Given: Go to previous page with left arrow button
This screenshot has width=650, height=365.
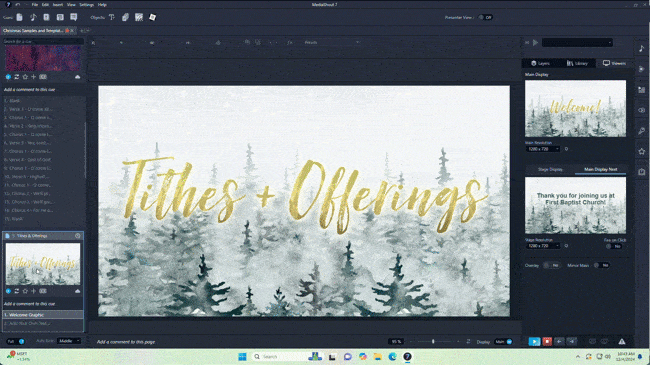Looking at the screenshot, I should pyautogui.click(x=559, y=341).
